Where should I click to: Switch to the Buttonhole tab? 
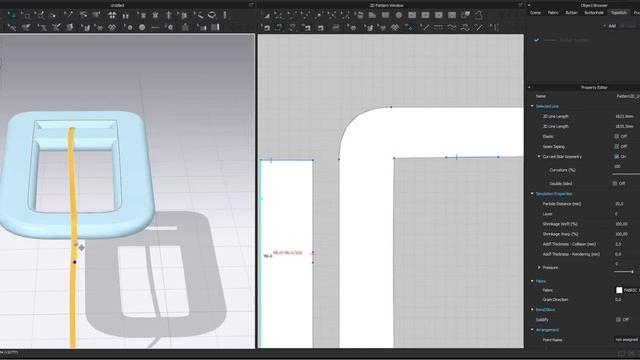coord(594,13)
